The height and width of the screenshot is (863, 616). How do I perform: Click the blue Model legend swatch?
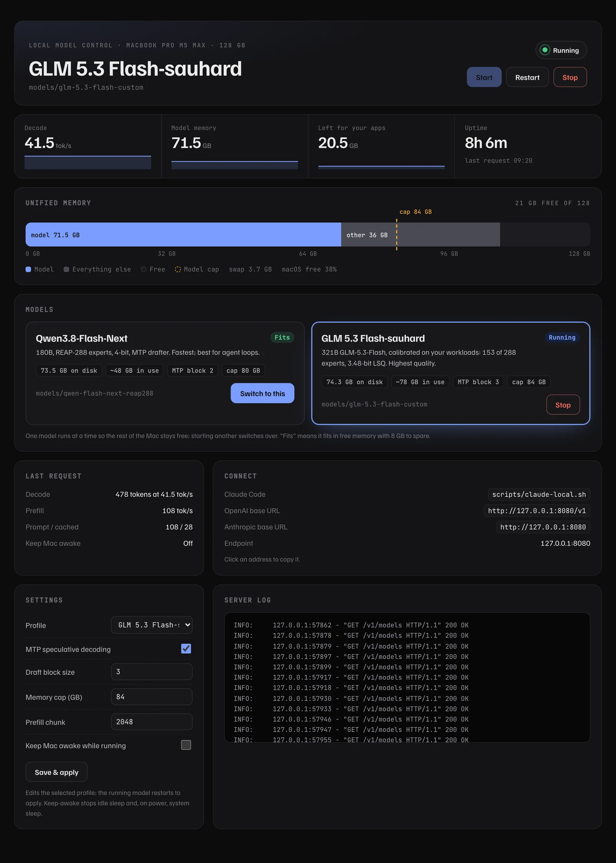point(28,270)
